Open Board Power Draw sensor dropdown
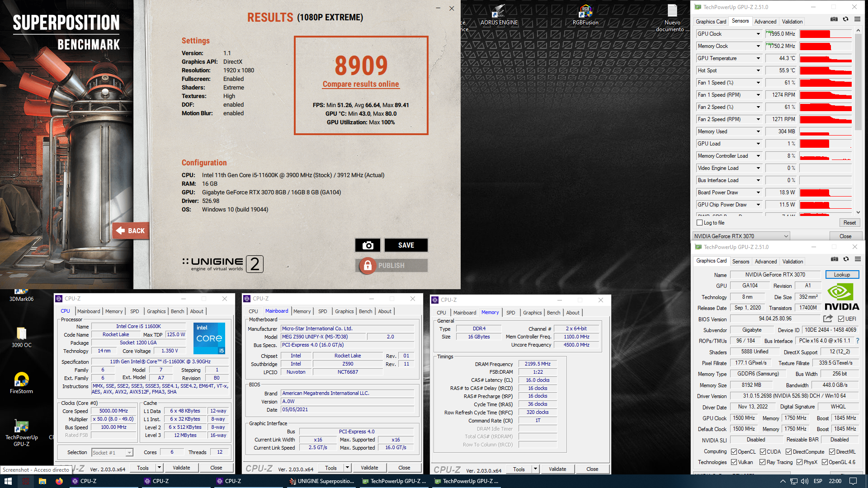The width and height of the screenshot is (868, 488). pos(758,192)
